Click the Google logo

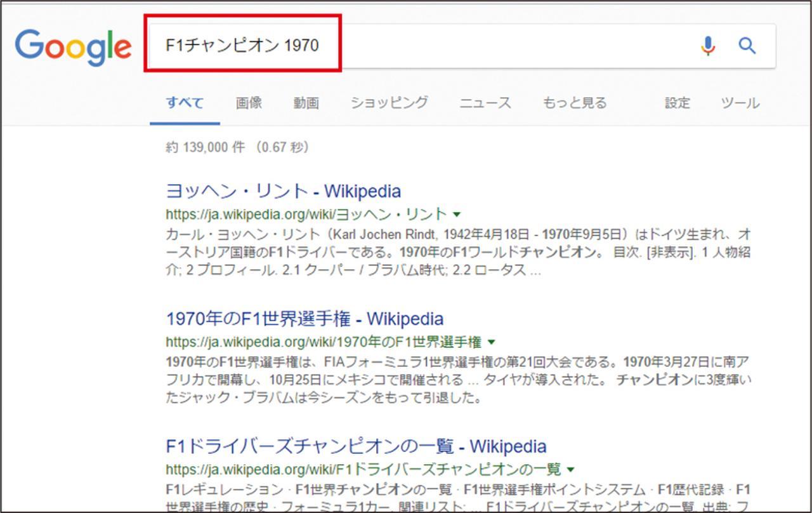click(73, 47)
